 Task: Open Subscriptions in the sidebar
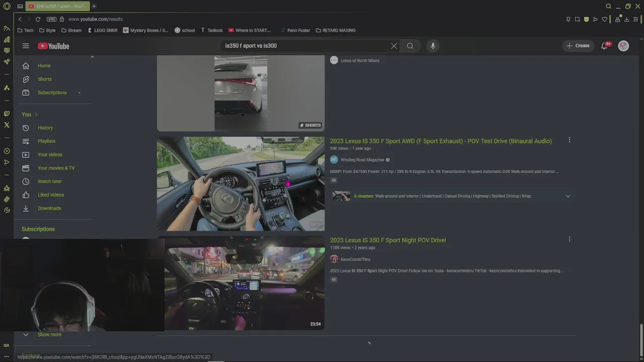52,93
